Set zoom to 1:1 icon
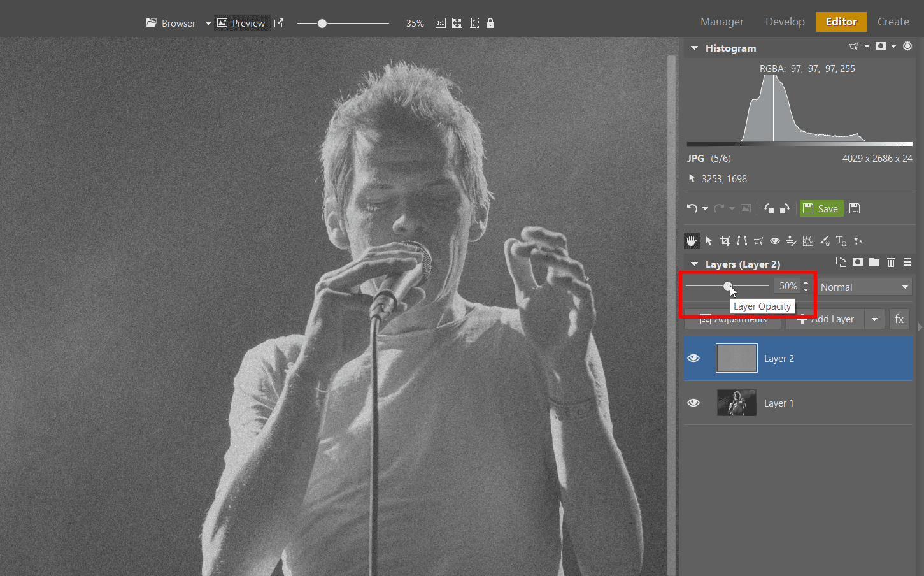 (x=441, y=23)
